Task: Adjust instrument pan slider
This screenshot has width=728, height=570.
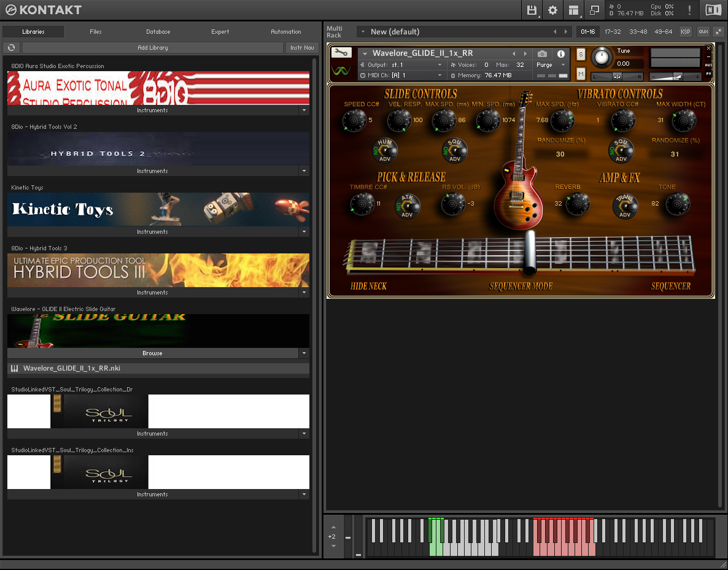Action: pos(618,76)
